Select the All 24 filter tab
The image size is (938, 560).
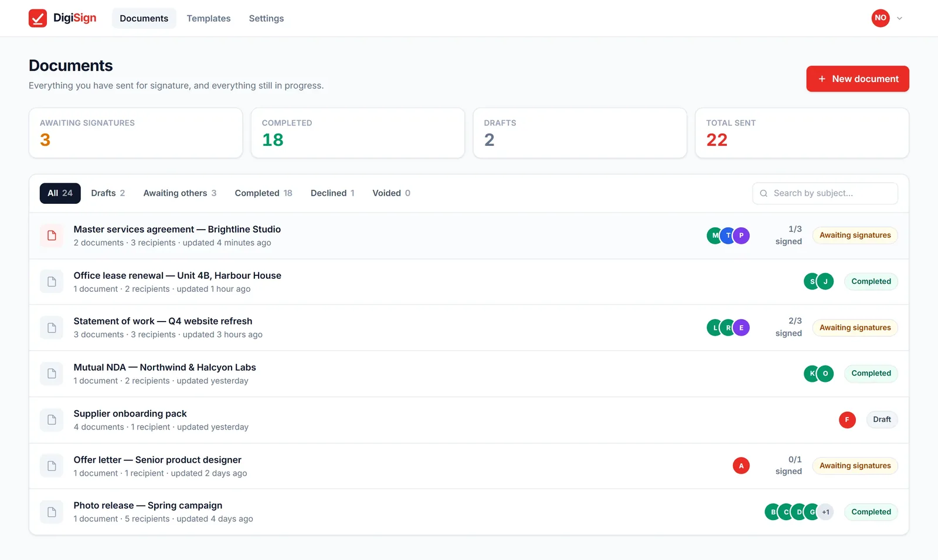[60, 193]
